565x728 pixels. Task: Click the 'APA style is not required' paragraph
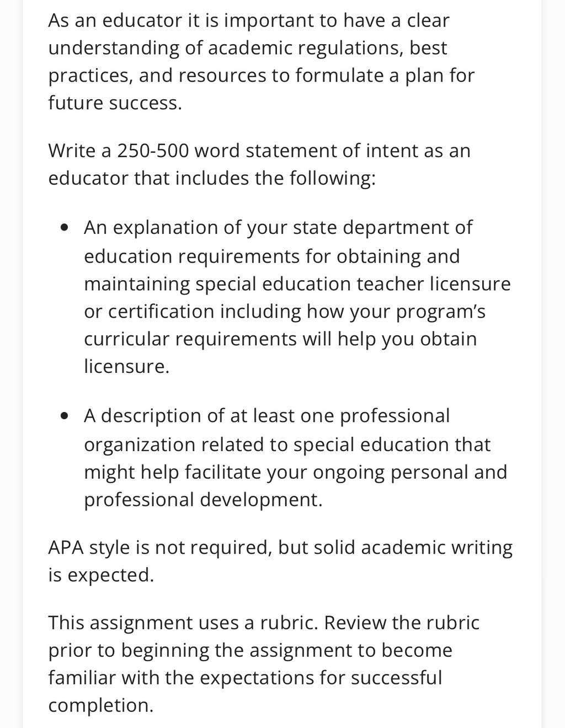point(280,561)
